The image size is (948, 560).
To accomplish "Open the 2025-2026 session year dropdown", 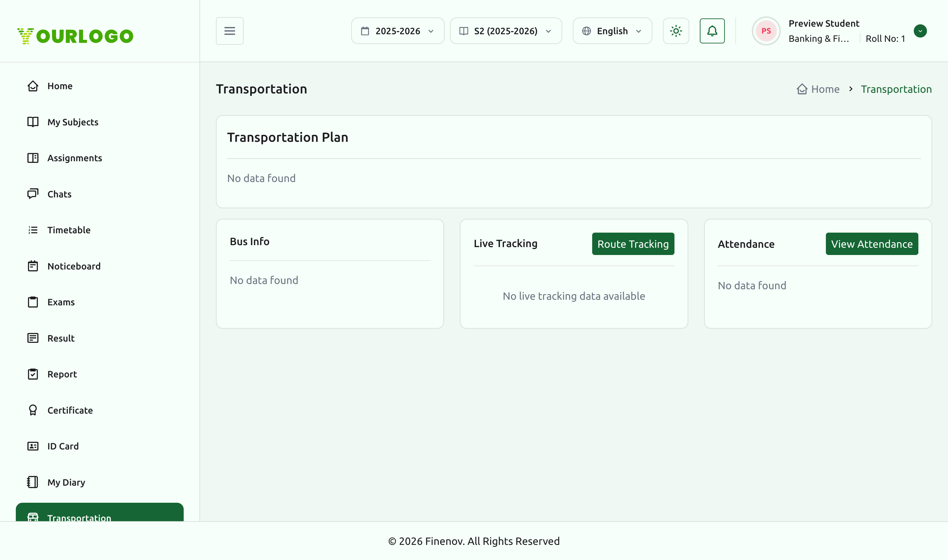I will [398, 31].
